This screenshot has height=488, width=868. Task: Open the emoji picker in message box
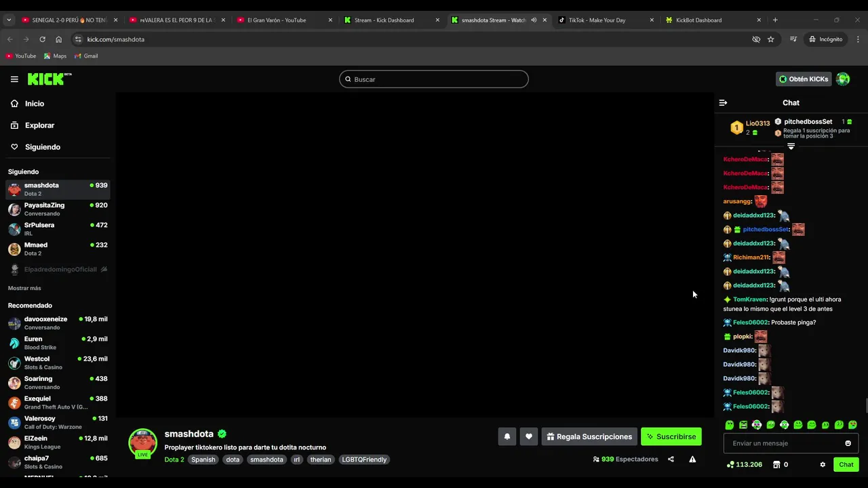click(x=848, y=443)
